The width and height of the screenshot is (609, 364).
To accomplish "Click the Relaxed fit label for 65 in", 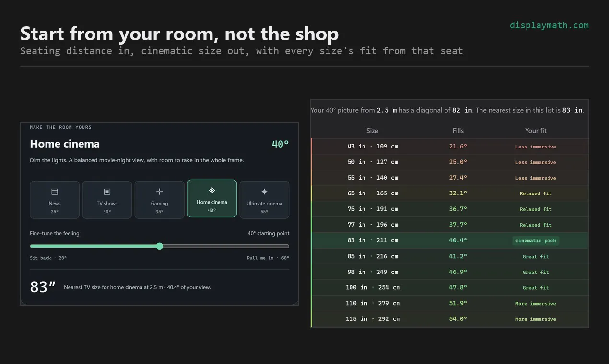I will [536, 193].
